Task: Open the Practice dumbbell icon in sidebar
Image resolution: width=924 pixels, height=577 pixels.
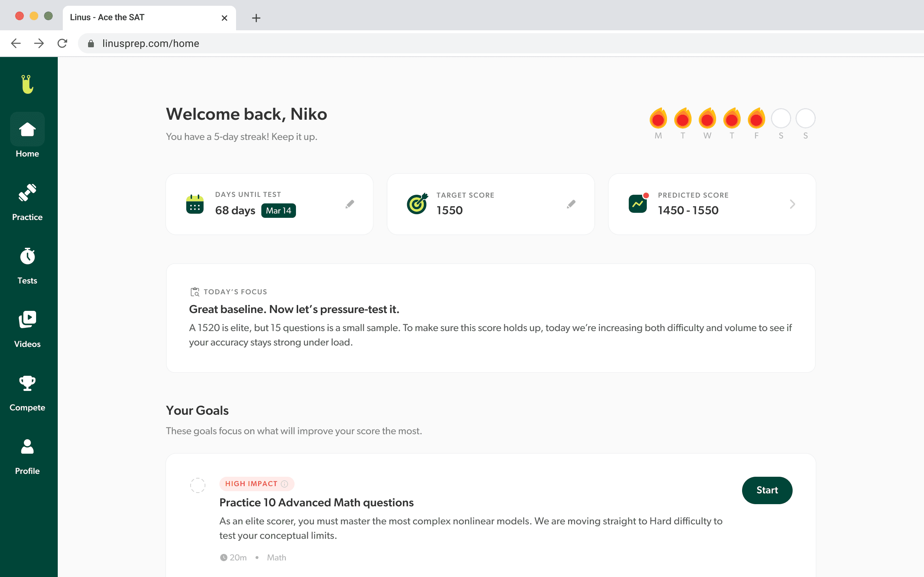Action: 27,193
